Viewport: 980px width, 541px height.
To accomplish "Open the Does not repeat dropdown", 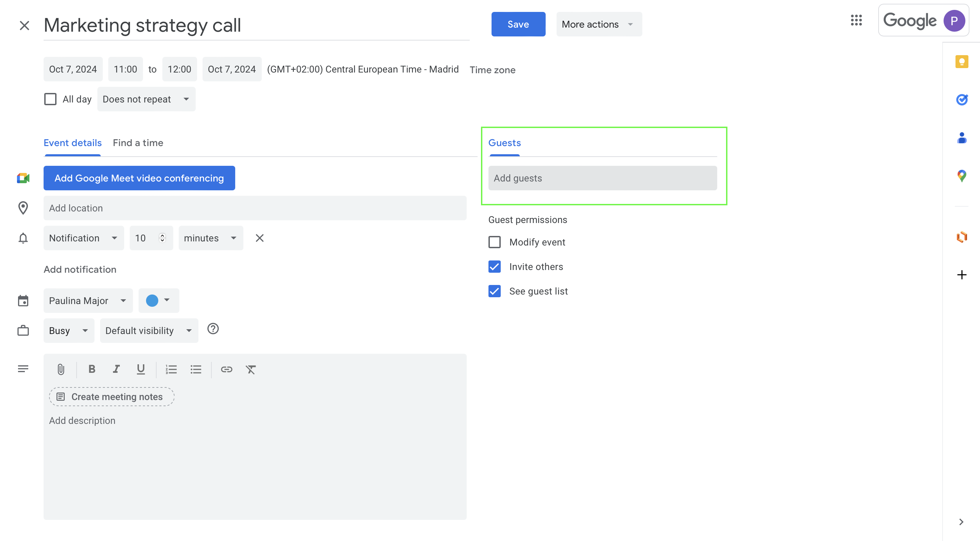I will click(146, 99).
